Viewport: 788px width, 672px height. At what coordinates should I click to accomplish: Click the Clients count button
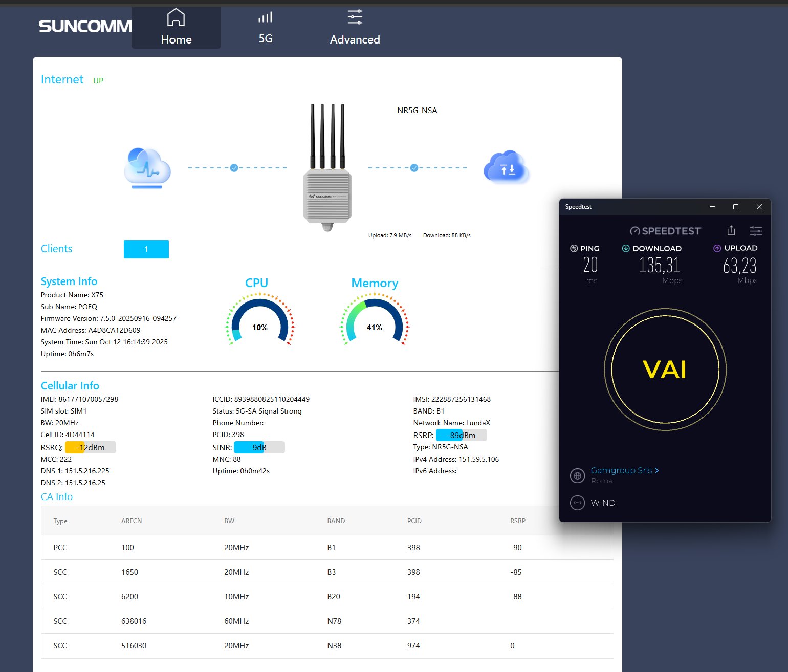(146, 249)
